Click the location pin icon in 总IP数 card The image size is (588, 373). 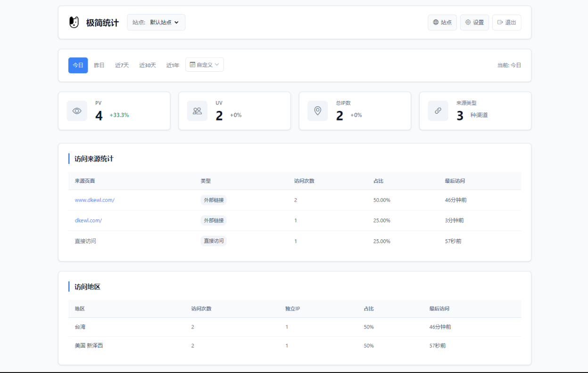tap(318, 110)
